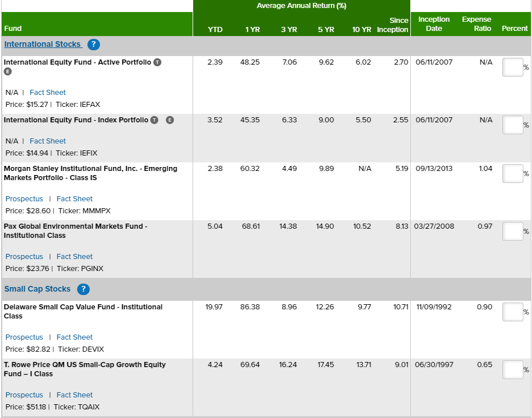Click the Average Annual Return (%) header
This screenshot has height=418, width=532.
click(302, 6)
